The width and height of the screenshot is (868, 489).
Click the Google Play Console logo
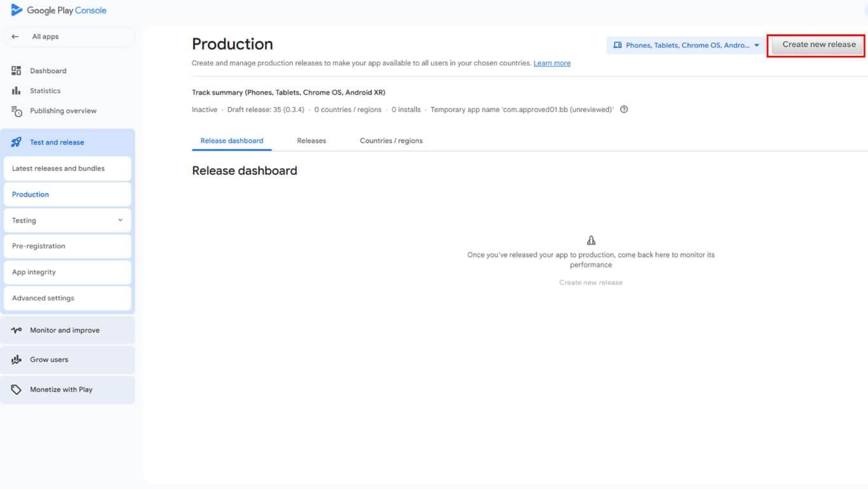tap(58, 10)
